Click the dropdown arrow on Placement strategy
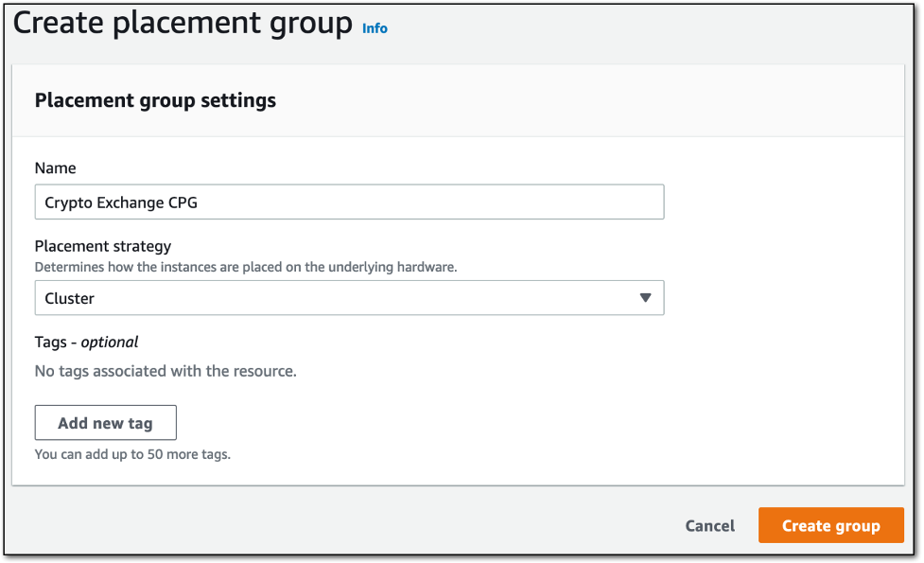The image size is (924, 563). point(647,297)
